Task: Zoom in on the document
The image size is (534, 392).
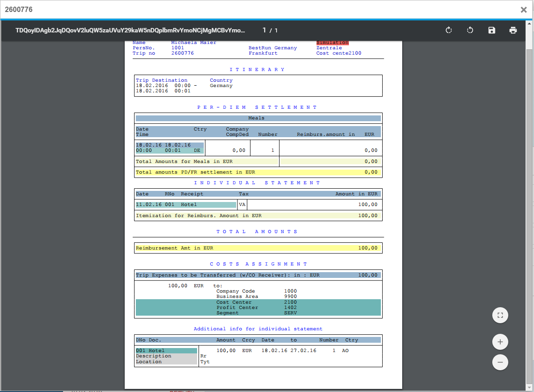Action: [500, 342]
